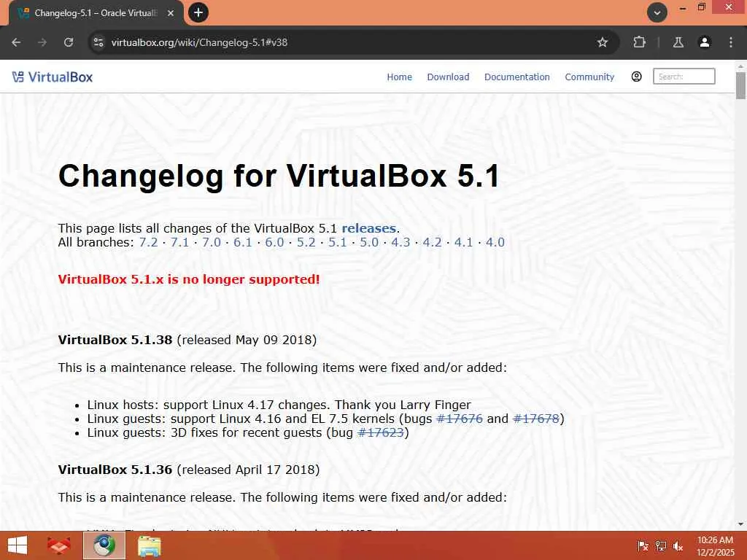Open the 5.1 branch changelog
Screen dimensions: 747x560
coord(337,242)
